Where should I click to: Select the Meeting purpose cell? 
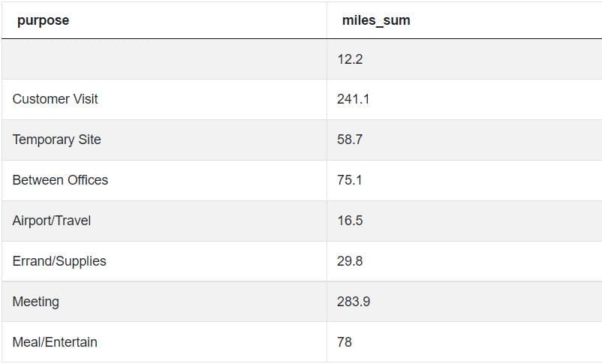36,302
